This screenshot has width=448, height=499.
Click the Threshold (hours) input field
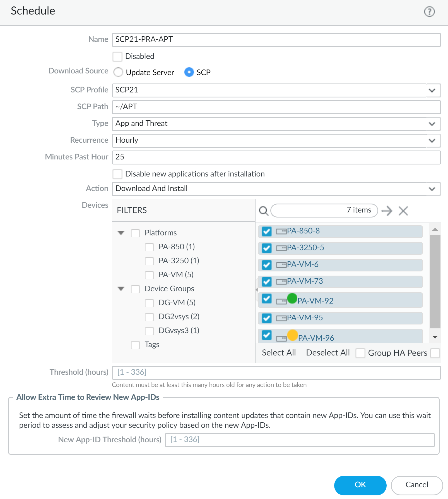click(276, 373)
